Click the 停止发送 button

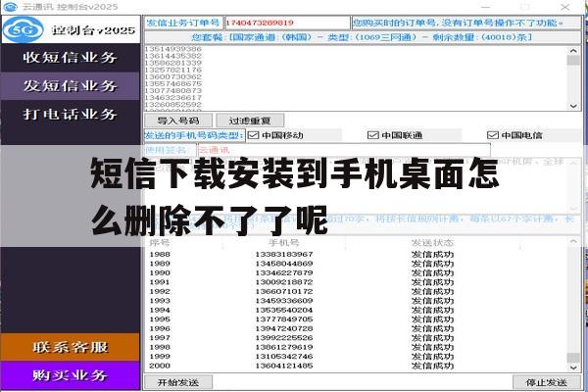point(547,382)
